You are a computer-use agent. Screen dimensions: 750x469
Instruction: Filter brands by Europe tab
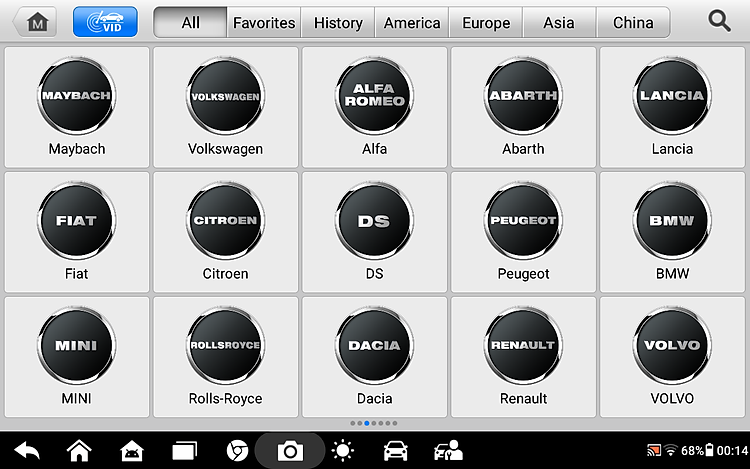tap(486, 22)
